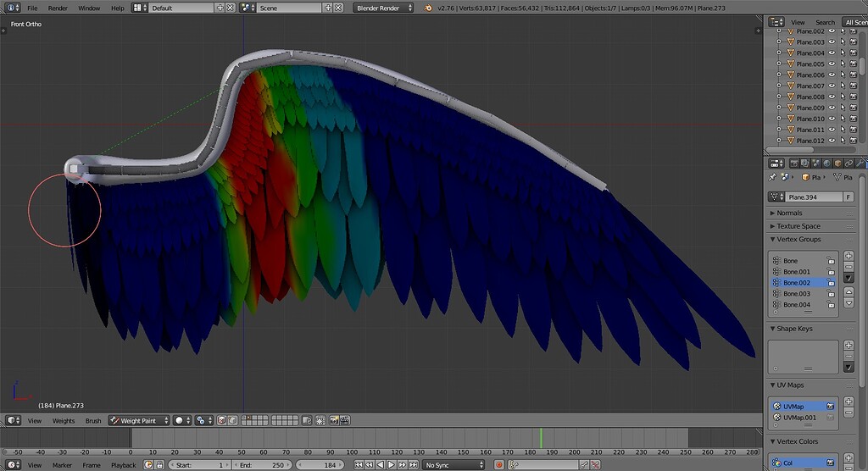Open the Render menu
Image resolution: width=868 pixels, height=471 pixels.
tap(58, 8)
